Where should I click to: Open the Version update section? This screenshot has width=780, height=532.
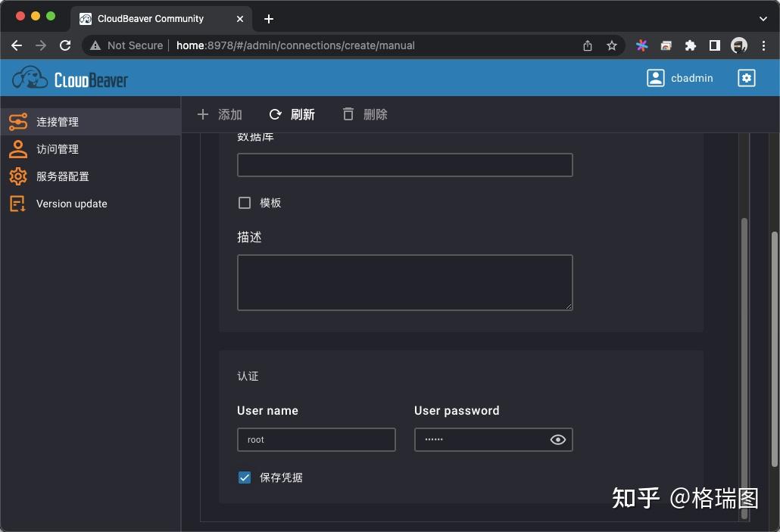click(x=90, y=204)
